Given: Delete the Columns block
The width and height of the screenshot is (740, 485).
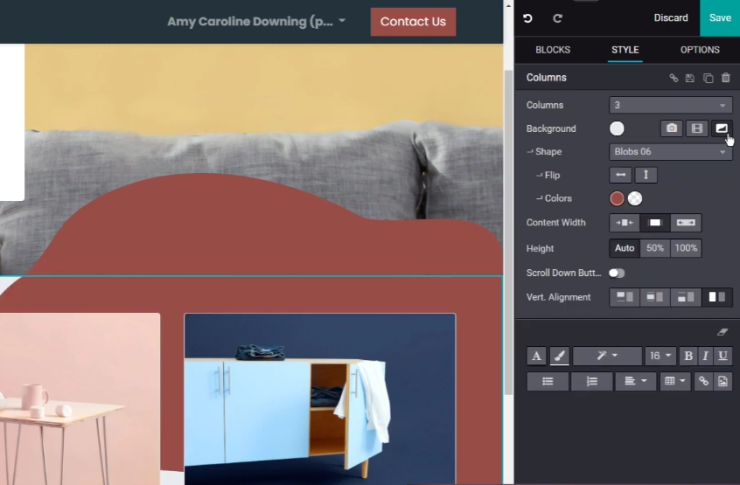Looking at the screenshot, I should [726, 78].
